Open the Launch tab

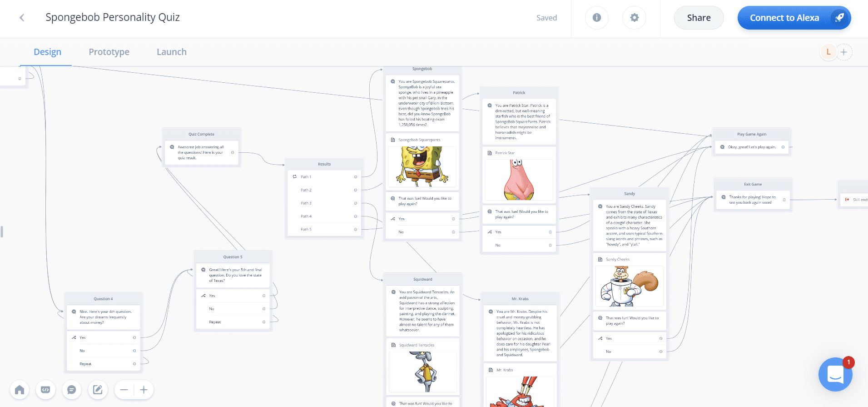coord(172,52)
